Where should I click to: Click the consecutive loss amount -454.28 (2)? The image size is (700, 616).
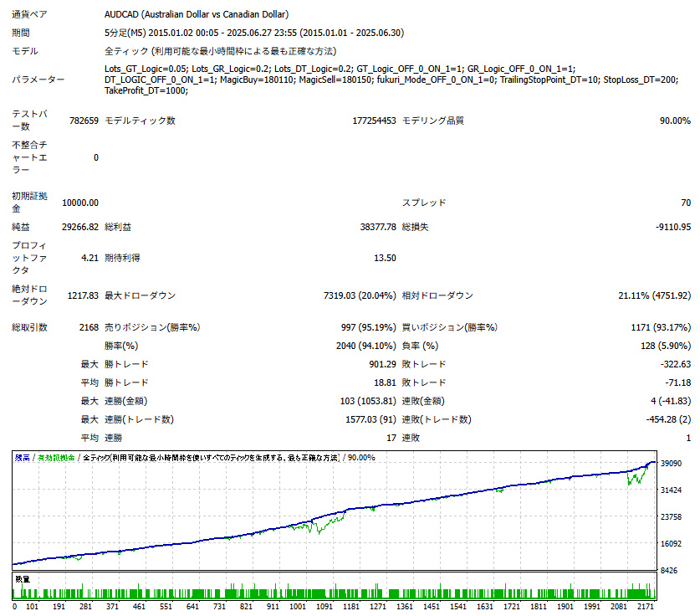pyautogui.click(x=668, y=419)
